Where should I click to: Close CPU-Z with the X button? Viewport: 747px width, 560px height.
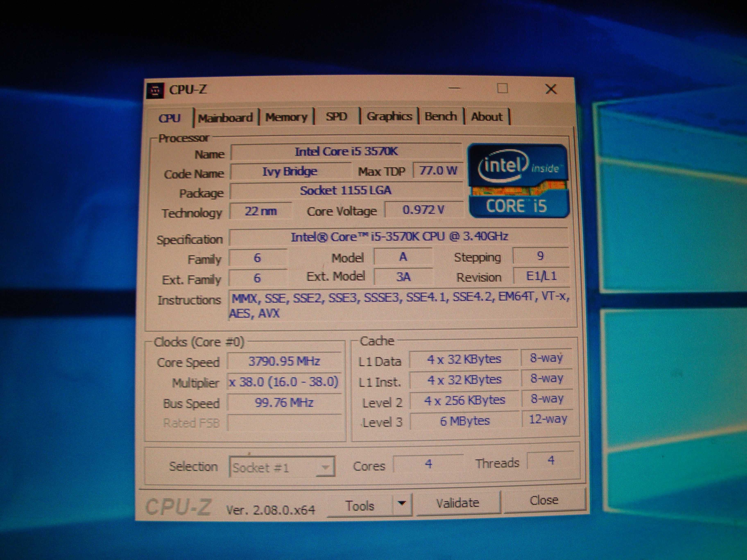(x=551, y=89)
